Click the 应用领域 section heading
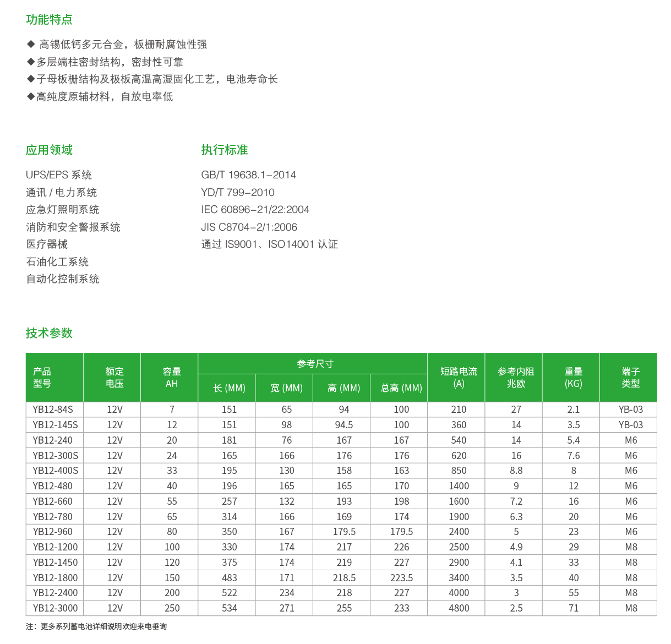The height and width of the screenshot is (644, 671). (x=49, y=150)
